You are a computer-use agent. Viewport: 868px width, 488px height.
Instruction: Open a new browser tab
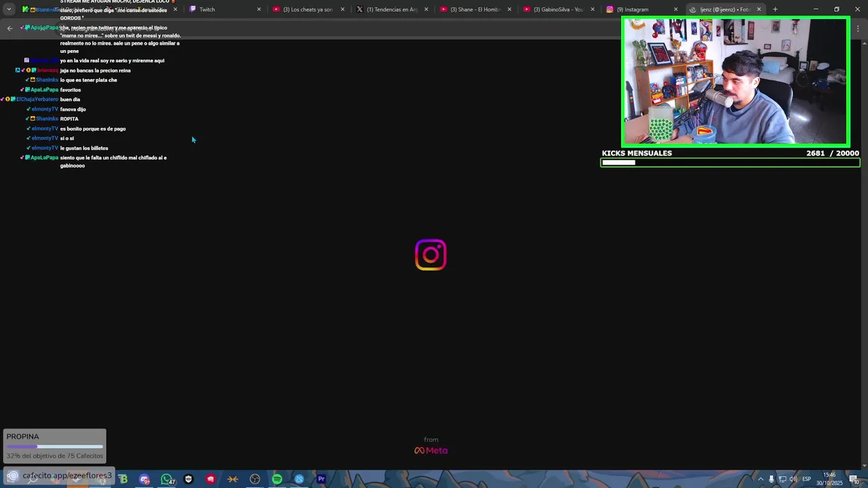pyautogui.click(x=775, y=9)
